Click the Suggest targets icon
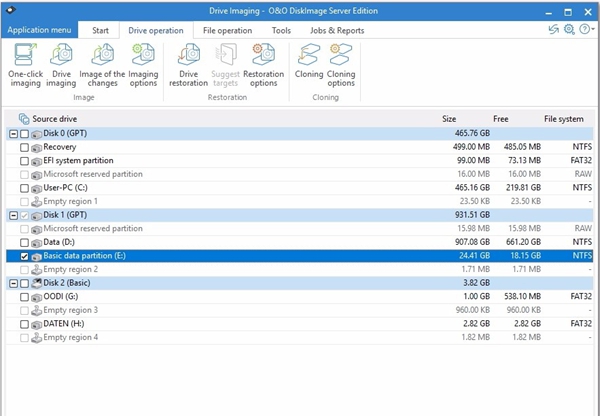The image size is (600, 416). [226, 54]
